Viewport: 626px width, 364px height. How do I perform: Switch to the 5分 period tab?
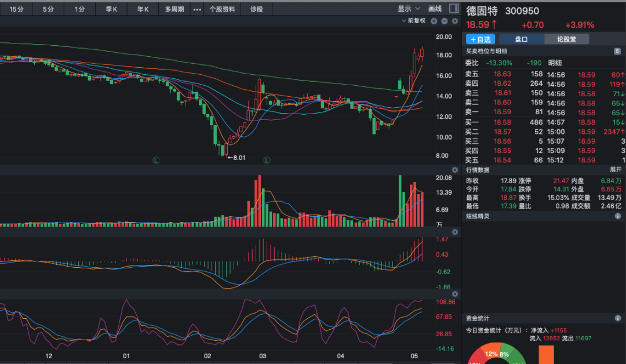pyautogui.click(x=48, y=9)
